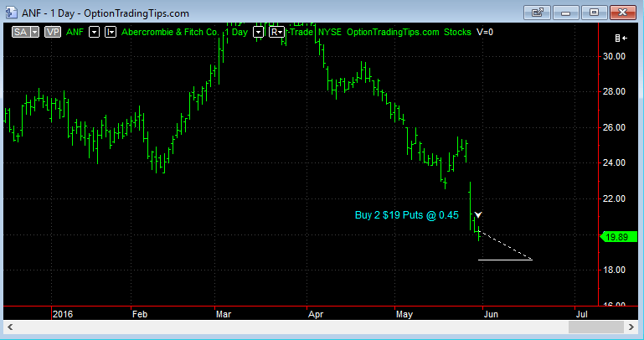This screenshot has height=340, width=644.
Task: Click the VP button in chart toolbar
Action: 53,32
